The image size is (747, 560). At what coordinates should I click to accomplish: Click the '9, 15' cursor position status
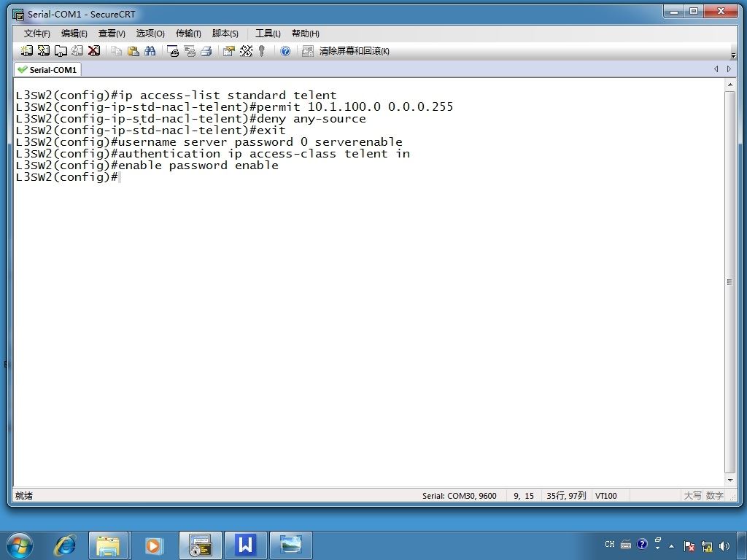tap(524, 496)
